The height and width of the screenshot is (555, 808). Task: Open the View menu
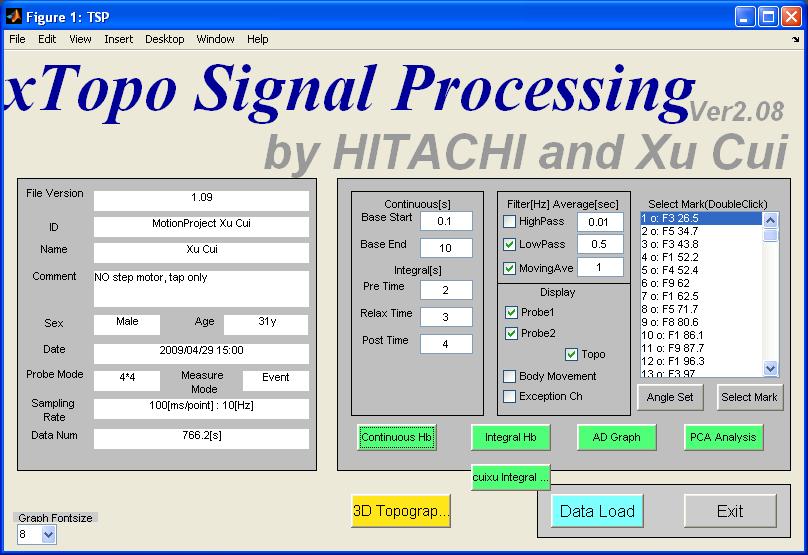click(80, 39)
